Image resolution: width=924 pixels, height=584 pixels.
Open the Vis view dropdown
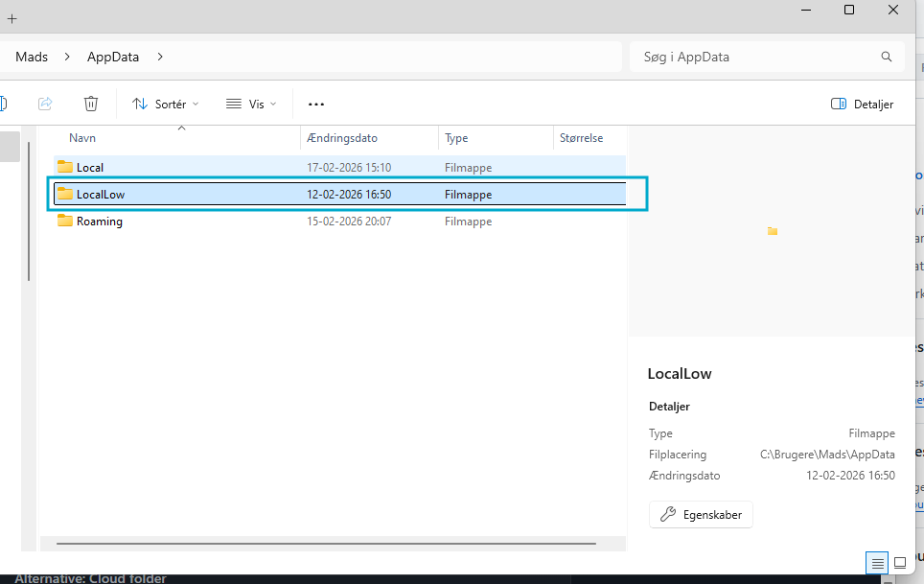pyautogui.click(x=251, y=104)
